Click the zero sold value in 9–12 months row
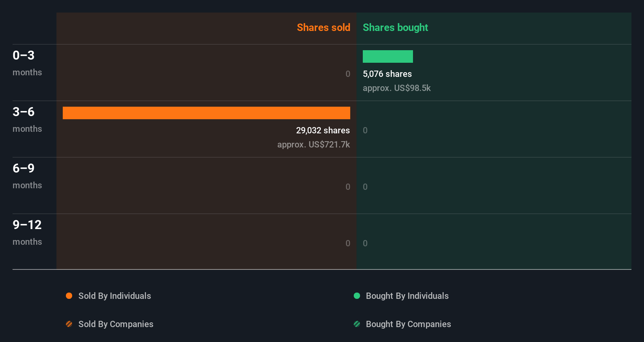Viewport: 644px width, 342px height. (348, 244)
